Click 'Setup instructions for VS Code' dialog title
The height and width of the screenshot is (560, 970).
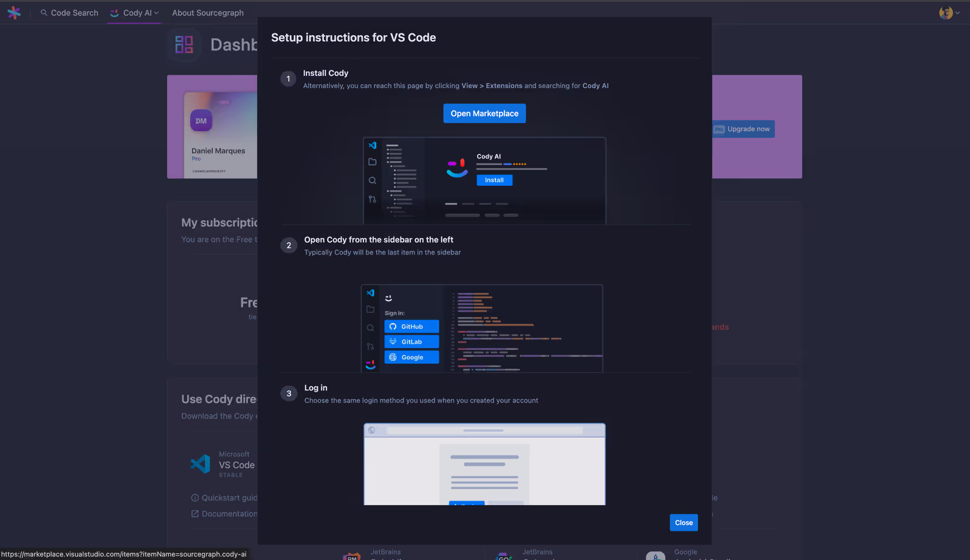pyautogui.click(x=354, y=38)
